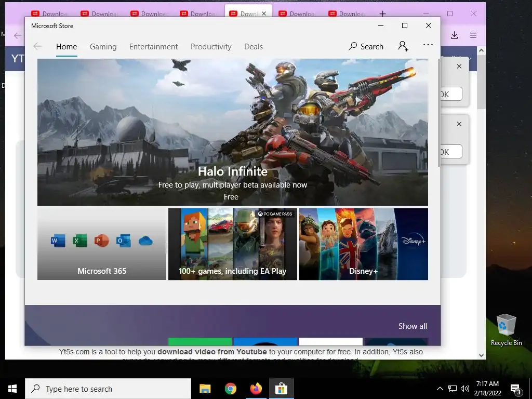Select the Recycle Bin desktop icon
This screenshot has height=399, width=532.
506,329
